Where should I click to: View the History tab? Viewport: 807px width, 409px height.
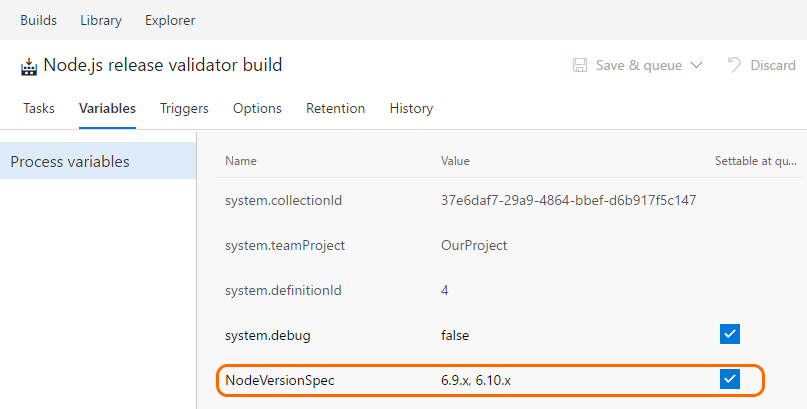pyautogui.click(x=411, y=108)
